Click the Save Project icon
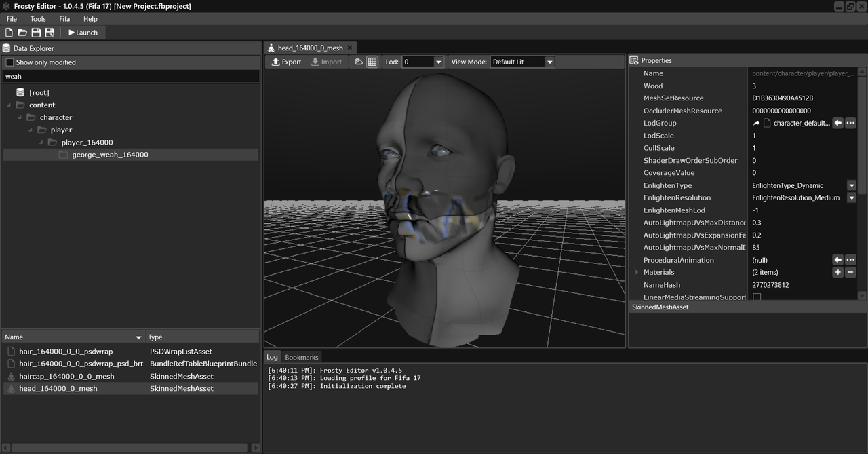The image size is (868, 454). tap(36, 33)
